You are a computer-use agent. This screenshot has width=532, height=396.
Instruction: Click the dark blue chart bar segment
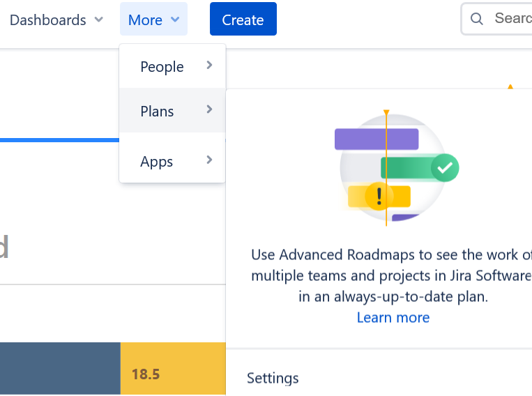click(60, 368)
